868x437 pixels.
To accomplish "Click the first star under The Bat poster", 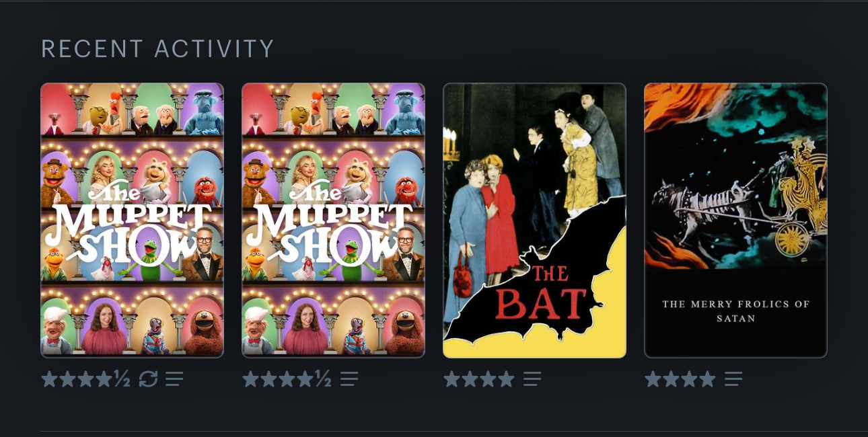I will tap(452, 379).
